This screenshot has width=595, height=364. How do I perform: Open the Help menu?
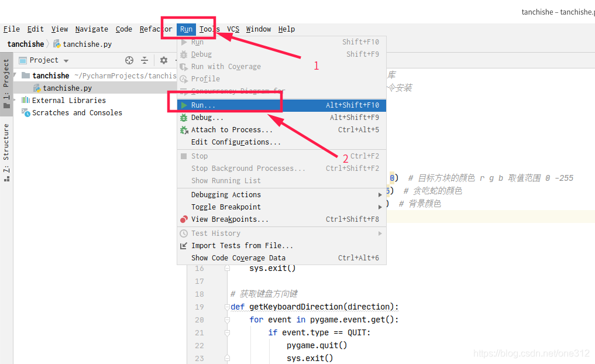point(287,29)
